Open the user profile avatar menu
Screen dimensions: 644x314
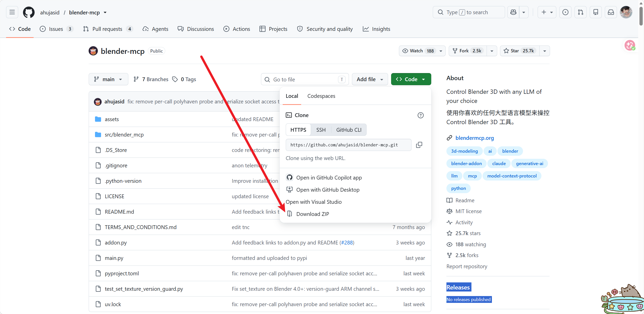626,12
